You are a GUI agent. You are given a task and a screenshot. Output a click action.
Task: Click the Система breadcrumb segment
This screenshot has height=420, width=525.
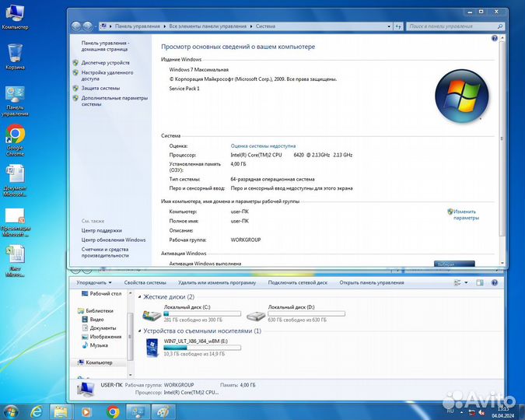click(265, 26)
